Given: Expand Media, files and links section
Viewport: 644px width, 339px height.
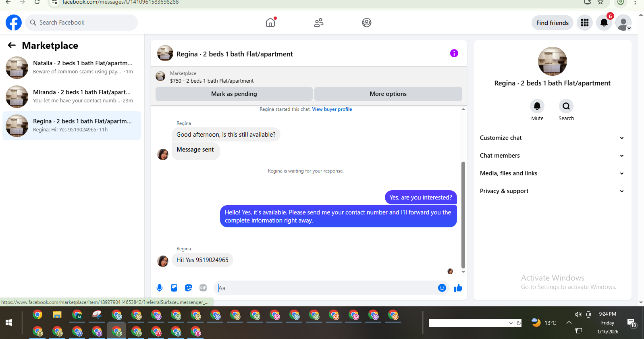Looking at the screenshot, I should [x=552, y=173].
